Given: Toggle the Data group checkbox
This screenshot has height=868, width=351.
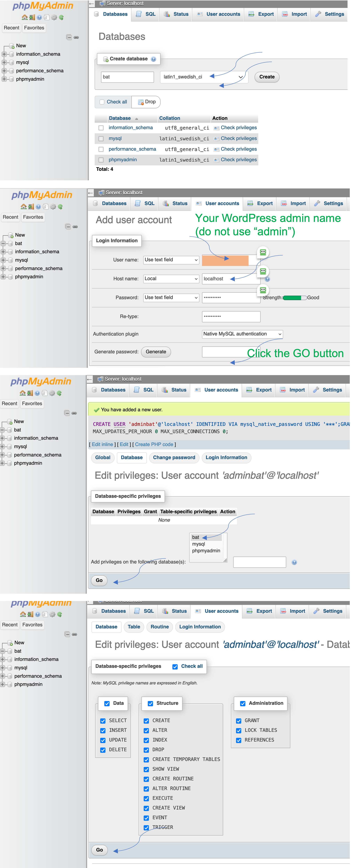Looking at the screenshot, I should point(107,704).
